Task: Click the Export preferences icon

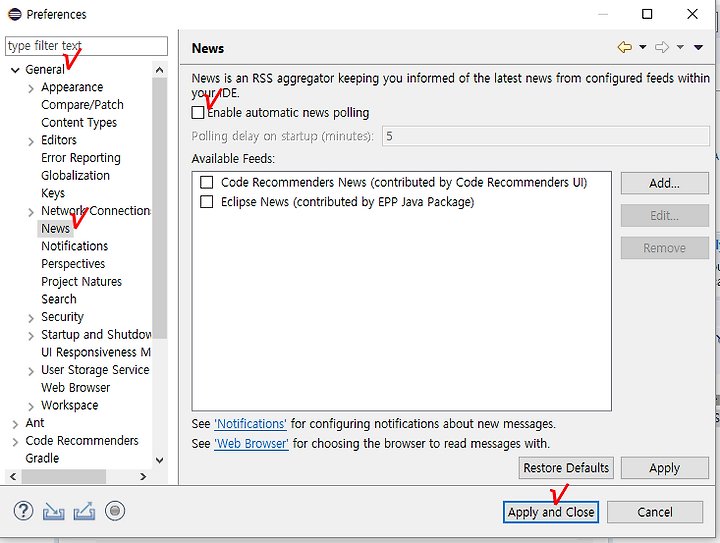Action: tap(84, 511)
